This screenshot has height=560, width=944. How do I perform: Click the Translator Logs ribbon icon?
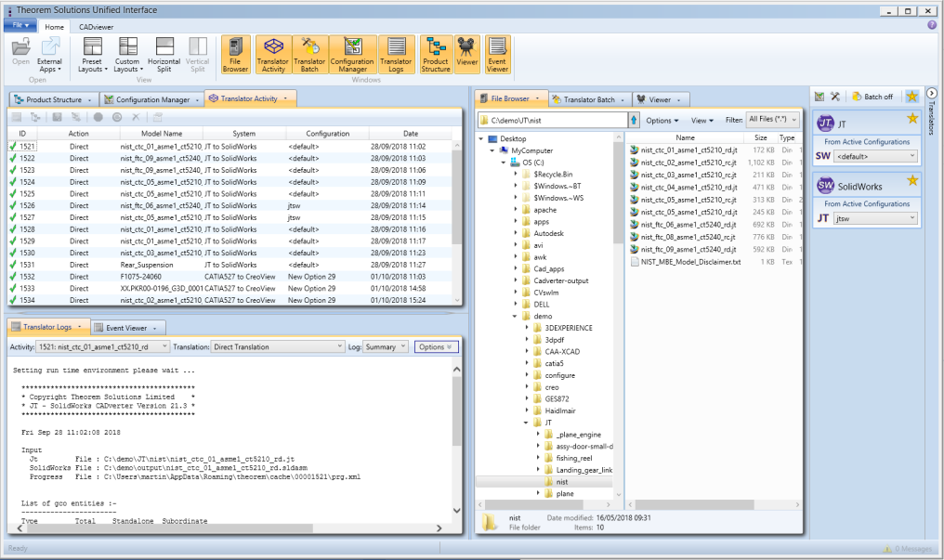(x=396, y=54)
